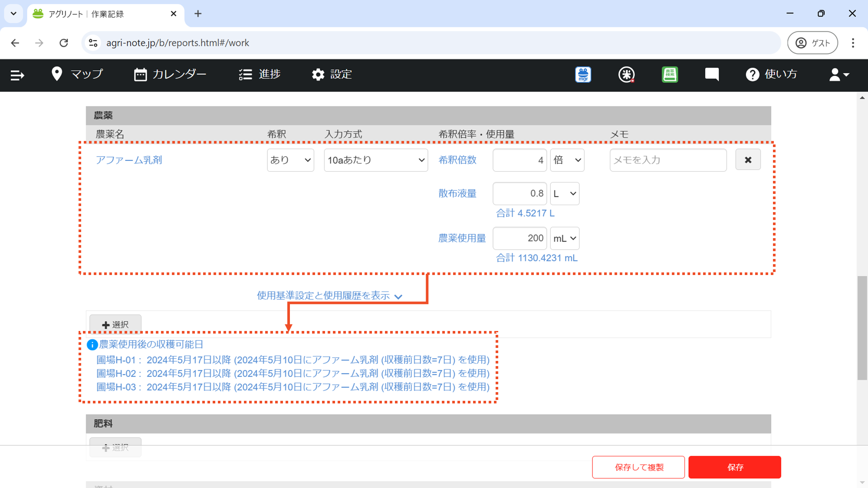Click the page vertical scrollbar thumb
This screenshot has height=488, width=868.
click(862, 328)
